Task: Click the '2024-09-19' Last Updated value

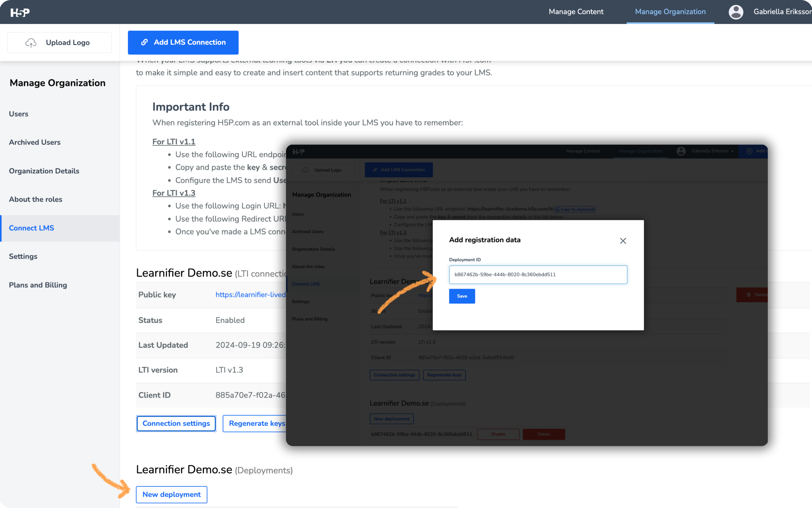Action: point(250,345)
